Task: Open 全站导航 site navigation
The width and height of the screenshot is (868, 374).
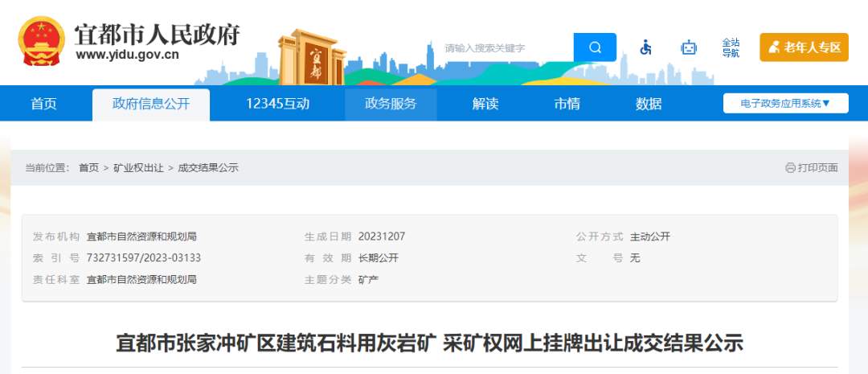Action: (730, 47)
